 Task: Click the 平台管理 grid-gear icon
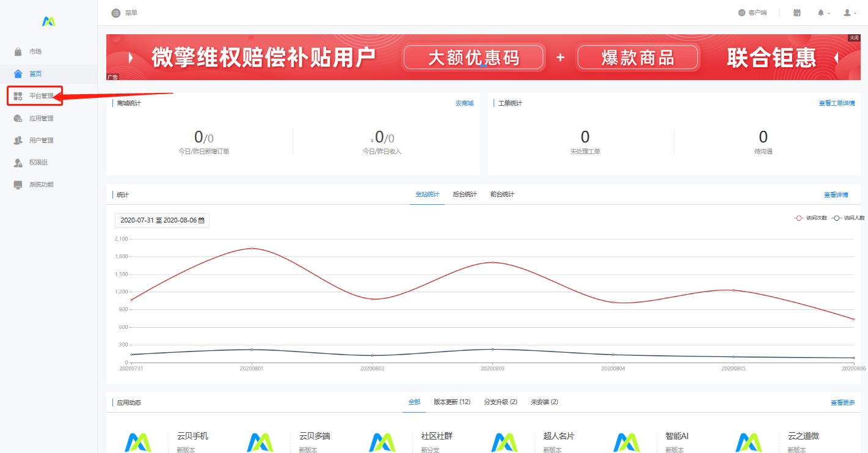click(x=18, y=96)
